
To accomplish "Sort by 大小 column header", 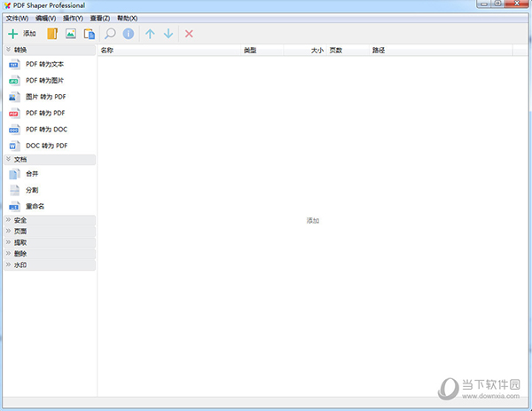I will [305, 51].
